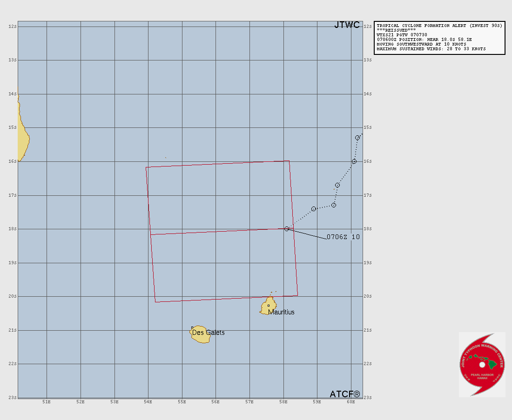This screenshot has width=512, height=420.
Task: Click the Tropical Cyclone Formation Alert text box
Action: tap(439, 38)
